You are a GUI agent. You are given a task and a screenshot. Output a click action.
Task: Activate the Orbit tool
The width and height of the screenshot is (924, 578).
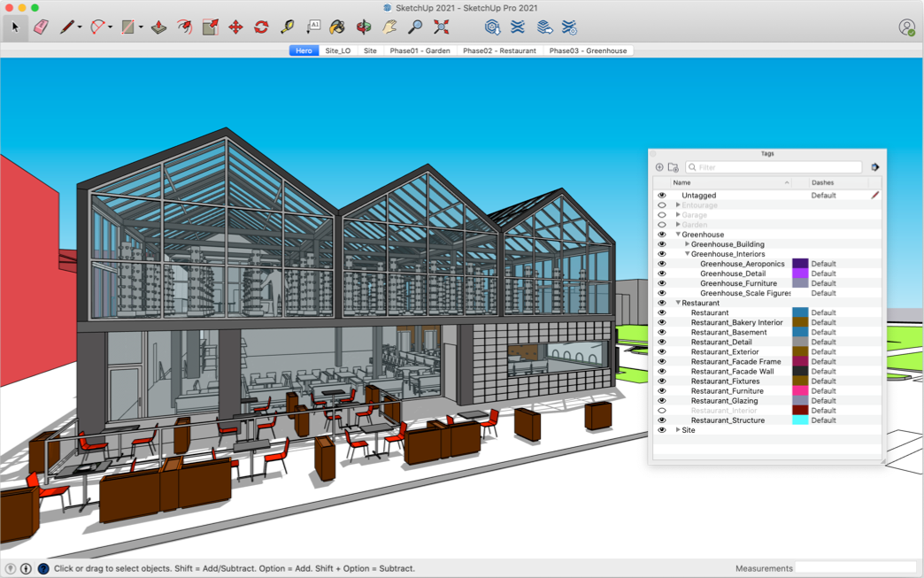click(x=364, y=27)
